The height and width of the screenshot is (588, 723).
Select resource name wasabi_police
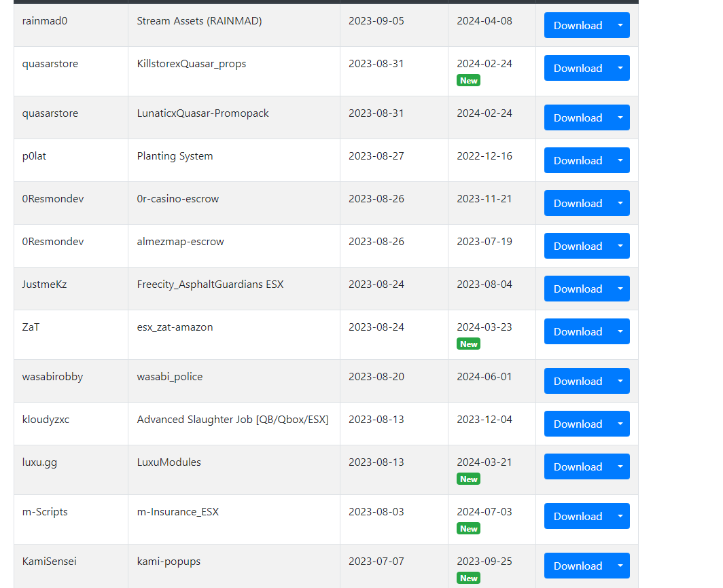click(x=170, y=377)
